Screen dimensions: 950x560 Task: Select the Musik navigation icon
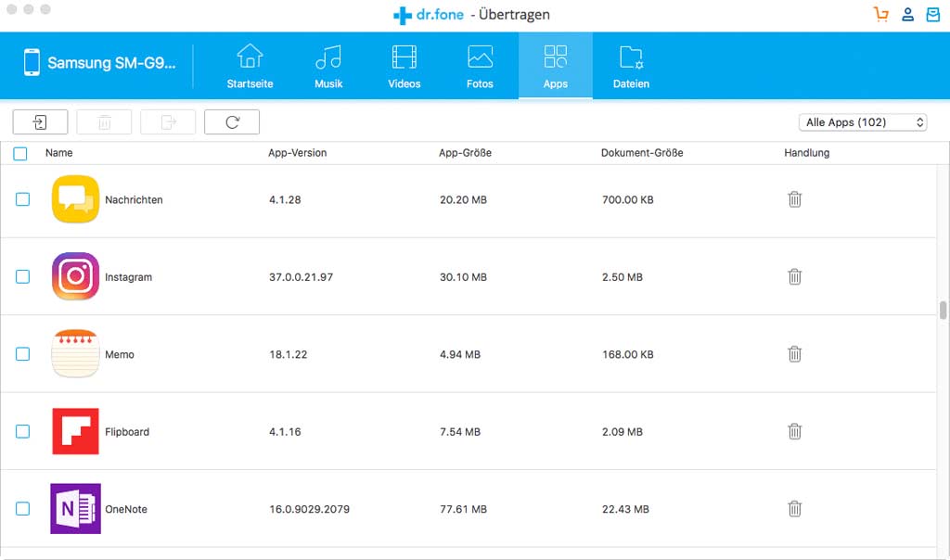click(328, 63)
